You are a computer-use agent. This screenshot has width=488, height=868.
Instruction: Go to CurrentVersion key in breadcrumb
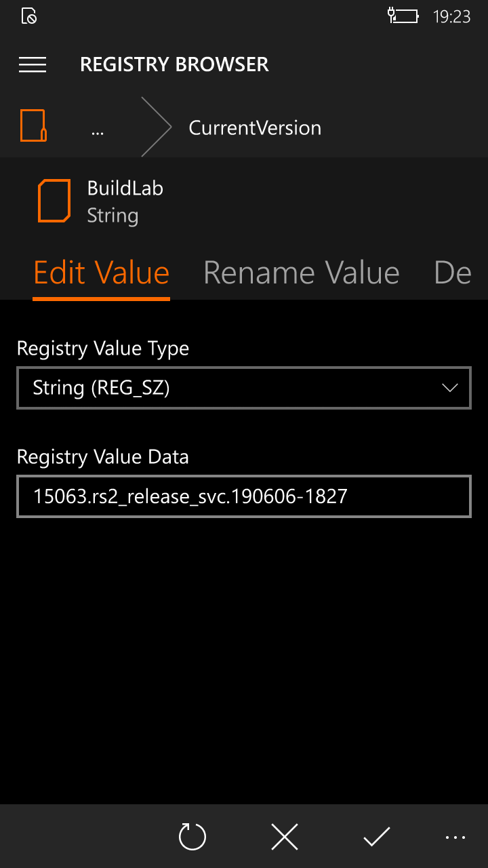[255, 127]
